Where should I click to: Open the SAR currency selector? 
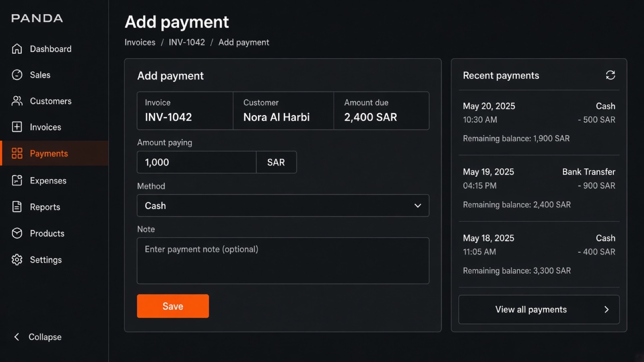[276, 162]
